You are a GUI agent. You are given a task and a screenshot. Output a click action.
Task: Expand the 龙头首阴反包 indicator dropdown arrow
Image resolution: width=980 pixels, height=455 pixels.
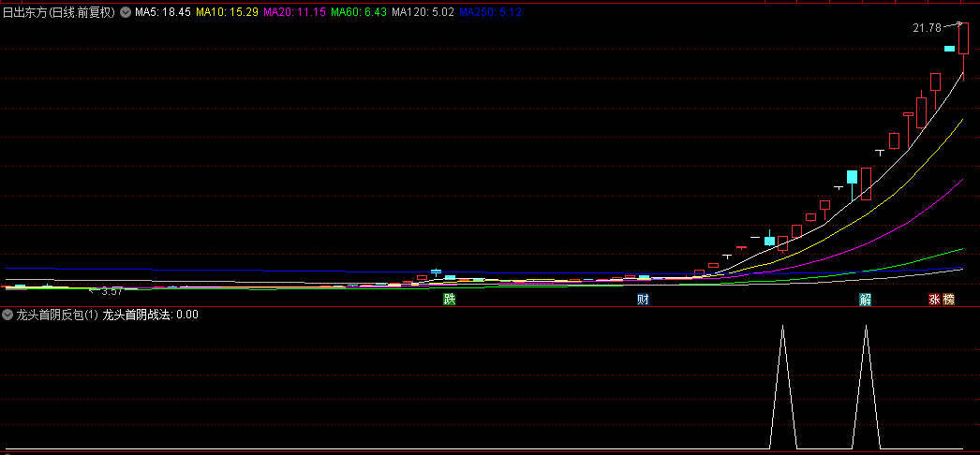(x=7, y=315)
